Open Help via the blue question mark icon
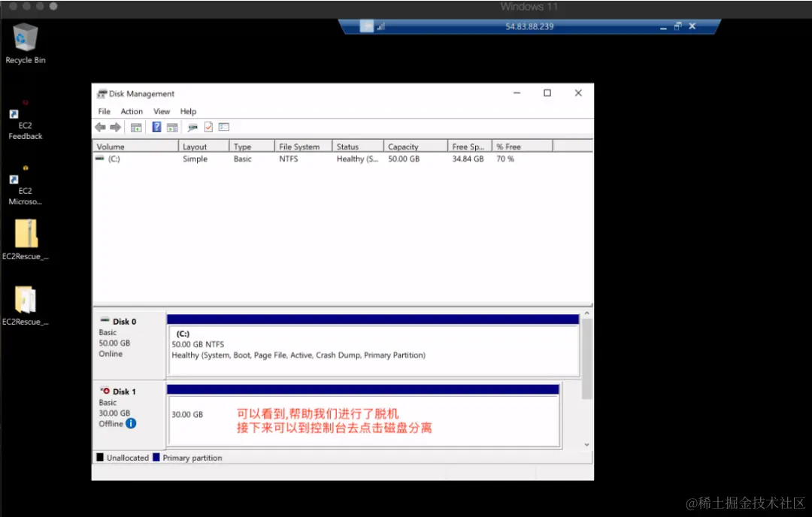Image resolution: width=812 pixels, height=517 pixels. (156, 127)
